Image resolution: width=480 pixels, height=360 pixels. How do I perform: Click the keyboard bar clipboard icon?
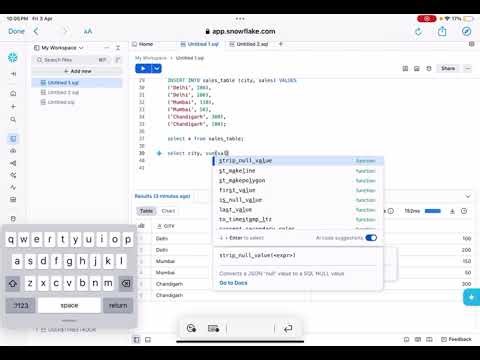[191, 329]
